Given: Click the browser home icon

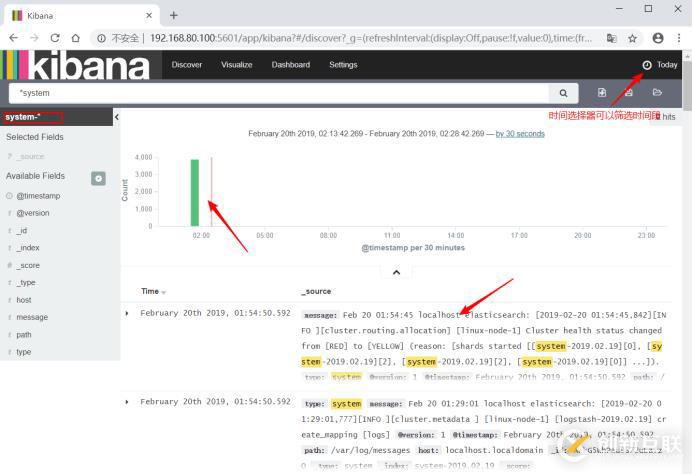Looking at the screenshot, I should point(75,38).
